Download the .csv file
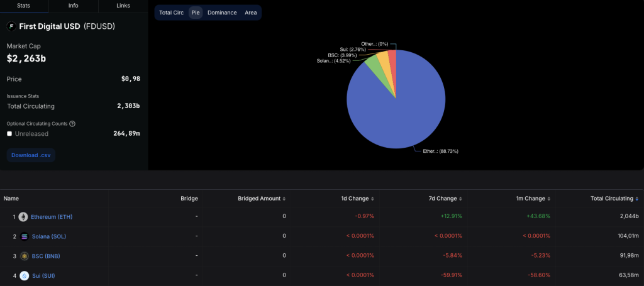The height and width of the screenshot is (286, 644). pos(31,155)
